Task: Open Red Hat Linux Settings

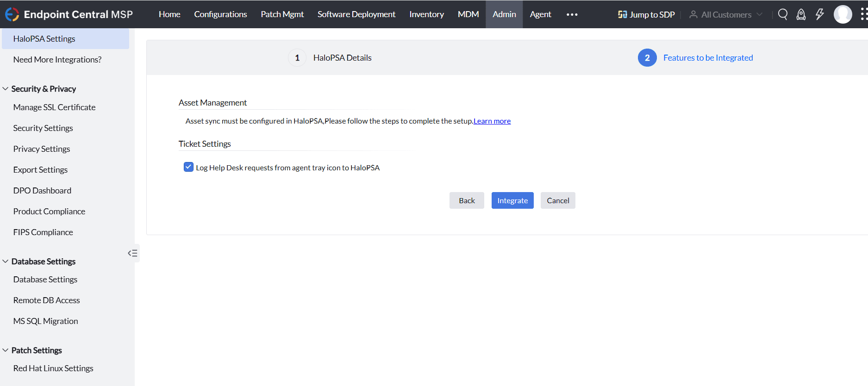Action: pyautogui.click(x=53, y=368)
